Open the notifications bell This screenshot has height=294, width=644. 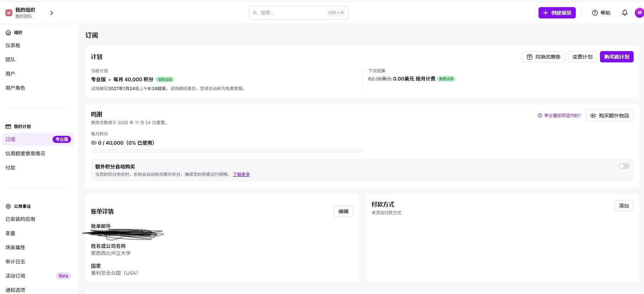click(x=624, y=13)
